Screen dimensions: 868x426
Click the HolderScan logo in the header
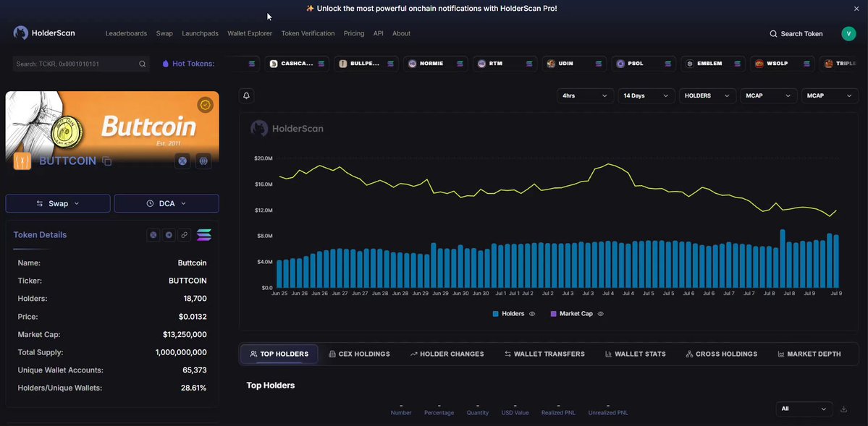tap(43, 33)
